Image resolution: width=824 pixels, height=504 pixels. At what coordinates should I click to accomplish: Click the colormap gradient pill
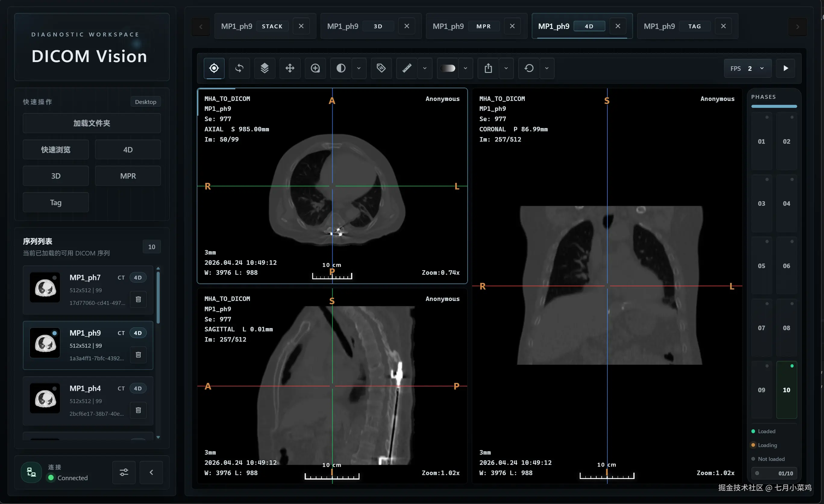[x=447, y=68]
